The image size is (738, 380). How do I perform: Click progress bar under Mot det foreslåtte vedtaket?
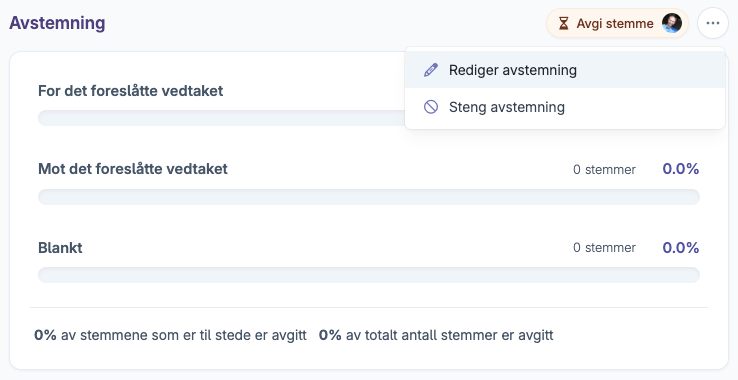point(369,197)
